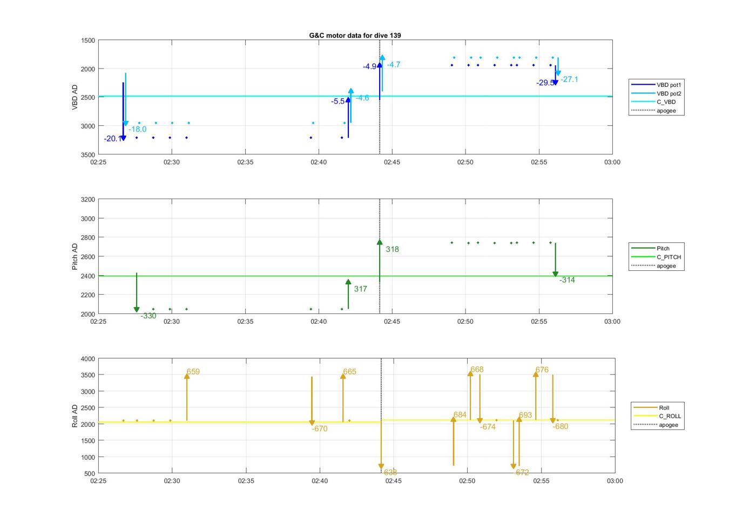Click the -680 roll move annotation
The height and width of the screenshot is (532, 756).
[561, 426]
